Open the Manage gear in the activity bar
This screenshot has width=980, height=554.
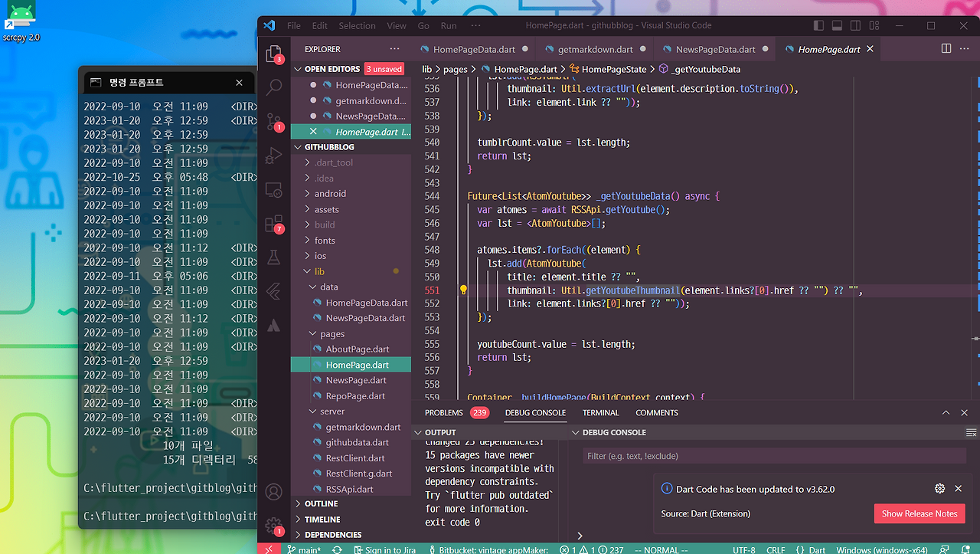[273, 526]
